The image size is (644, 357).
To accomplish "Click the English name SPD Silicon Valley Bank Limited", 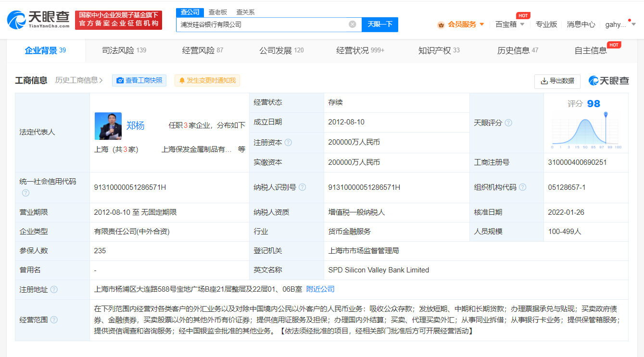I will click(x=379, y=270).
